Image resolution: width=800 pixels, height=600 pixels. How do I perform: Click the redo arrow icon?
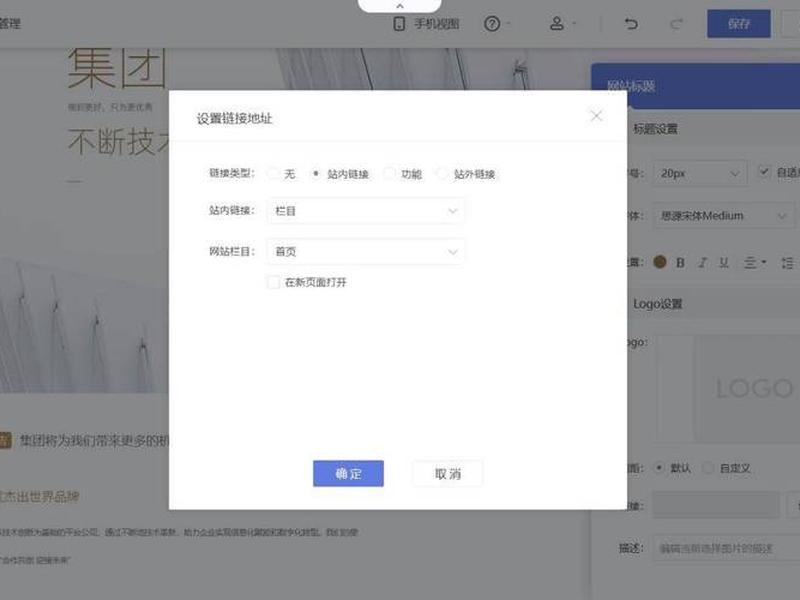click(x=676, y=23)
